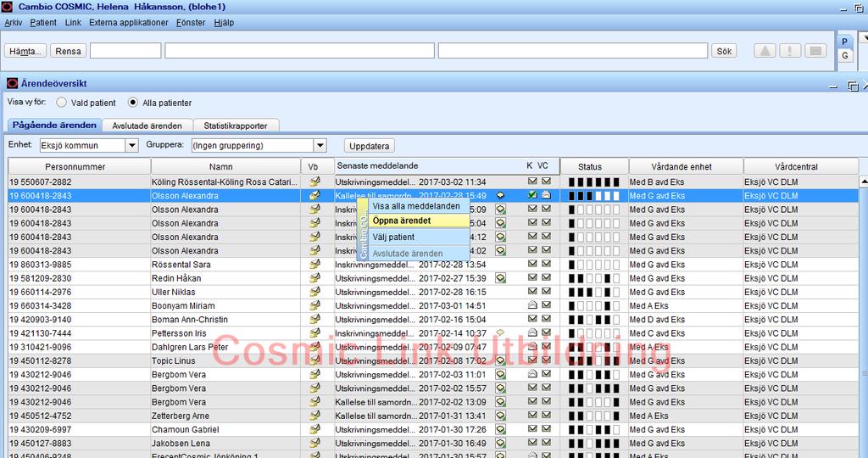
Task: Click the warning triangle icon in toolbar
Action: pos(765,51)
